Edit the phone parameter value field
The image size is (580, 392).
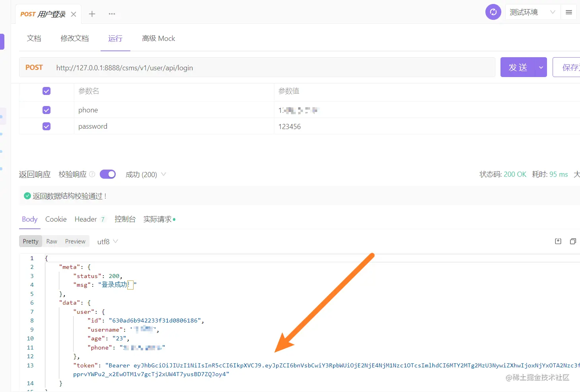point(427,110)
